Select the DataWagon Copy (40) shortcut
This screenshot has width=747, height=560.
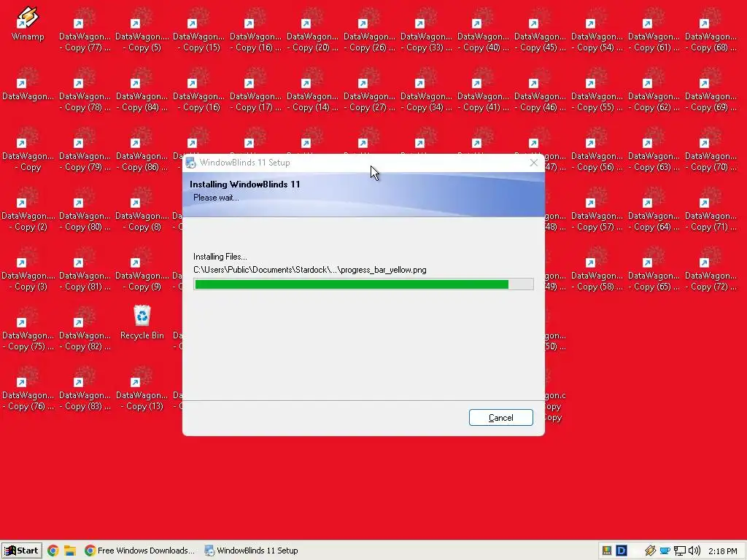[484, 31]
